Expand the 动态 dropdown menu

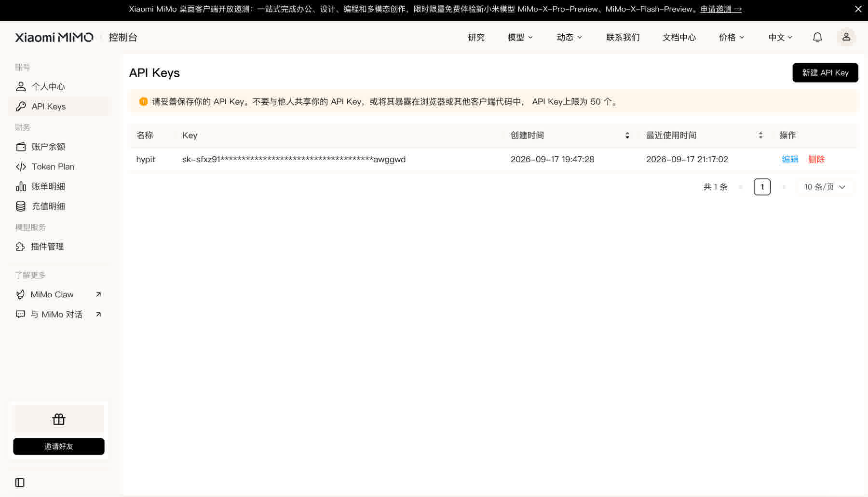569,37
